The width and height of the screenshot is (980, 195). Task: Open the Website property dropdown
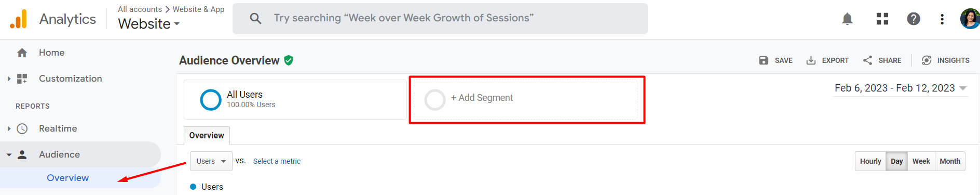coord(149,24)
